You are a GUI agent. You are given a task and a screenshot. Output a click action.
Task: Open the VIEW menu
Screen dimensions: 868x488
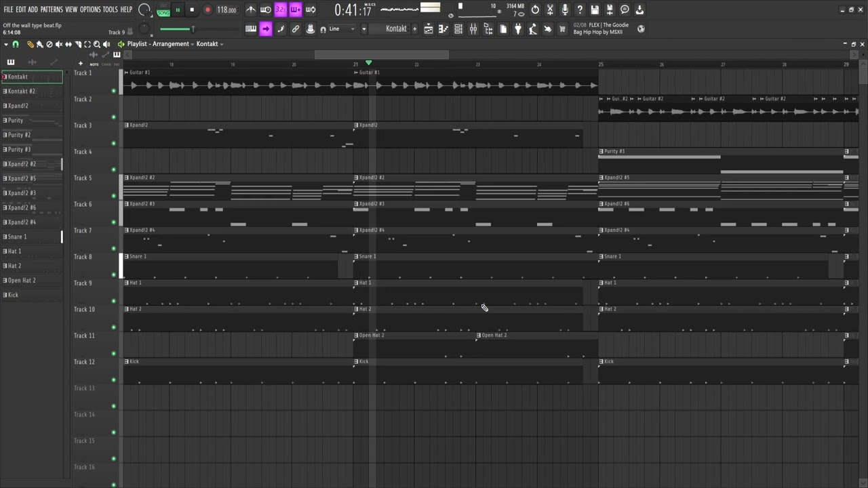point(71,9)
